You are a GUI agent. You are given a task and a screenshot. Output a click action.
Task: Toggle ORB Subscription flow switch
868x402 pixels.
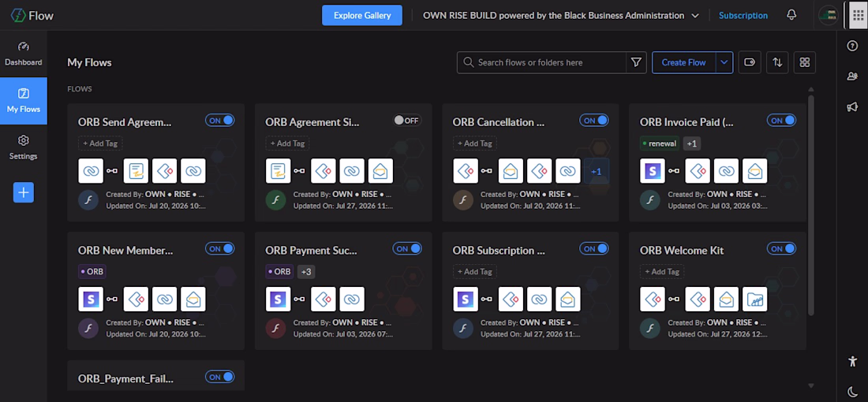[594, 249]
